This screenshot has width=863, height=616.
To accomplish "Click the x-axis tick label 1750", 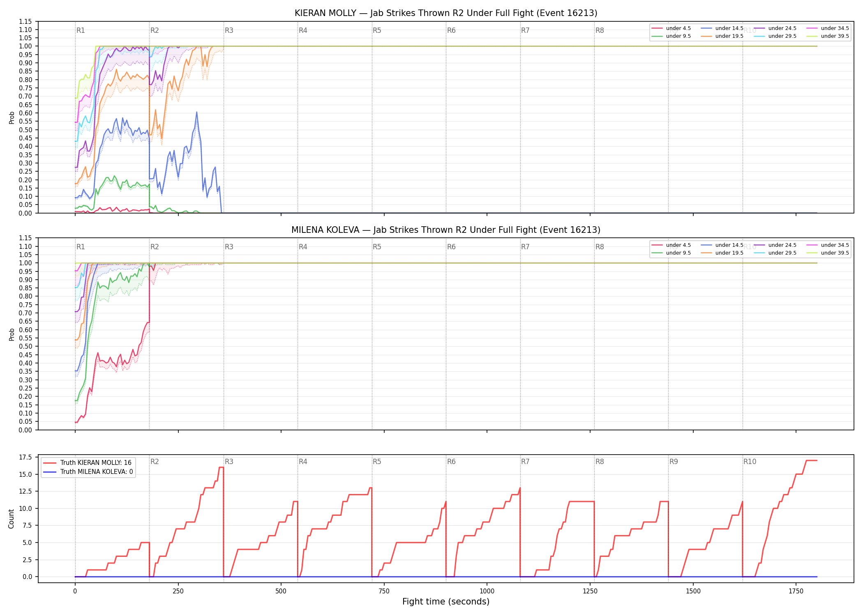I will [796, 592].
